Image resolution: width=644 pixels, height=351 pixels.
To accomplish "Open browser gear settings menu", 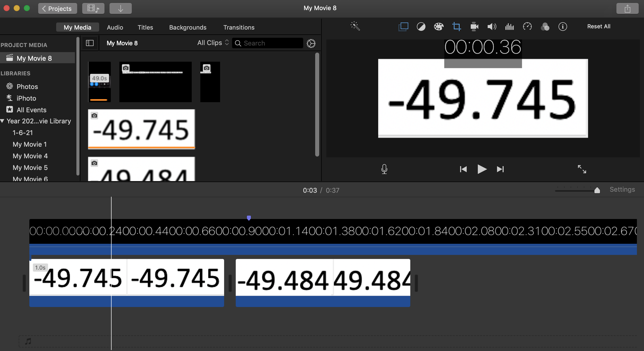I will (x=311, y=43).
